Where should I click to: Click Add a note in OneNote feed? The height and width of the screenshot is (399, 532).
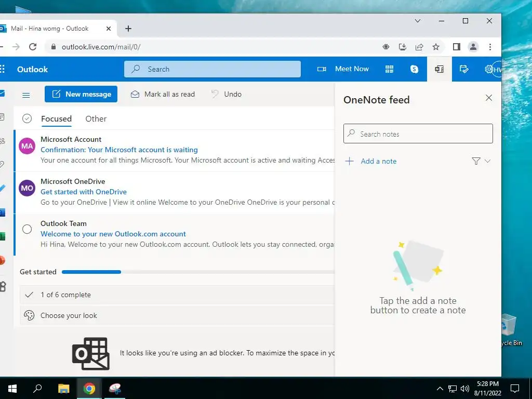(x=371, y=161)
